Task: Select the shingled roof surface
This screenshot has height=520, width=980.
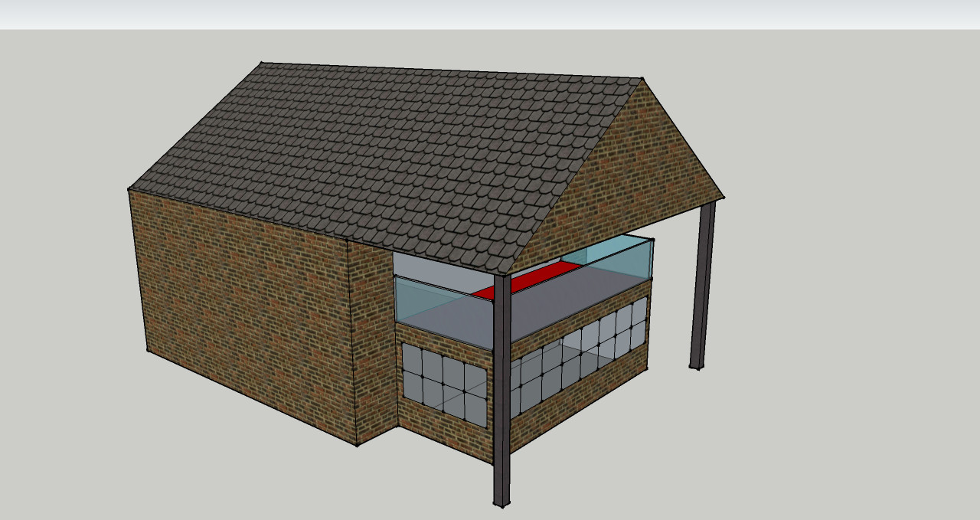Action: tap(383, 153)
